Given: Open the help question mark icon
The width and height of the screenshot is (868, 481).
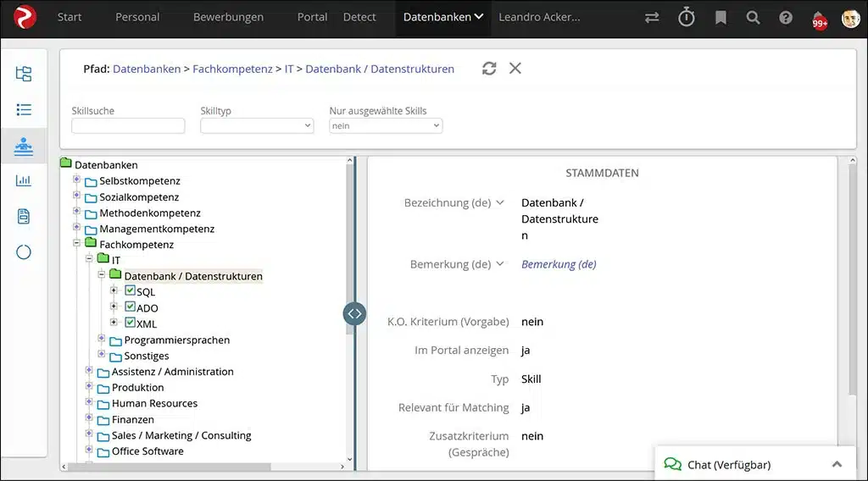Looking at the screenshot, I should (786, 18).
